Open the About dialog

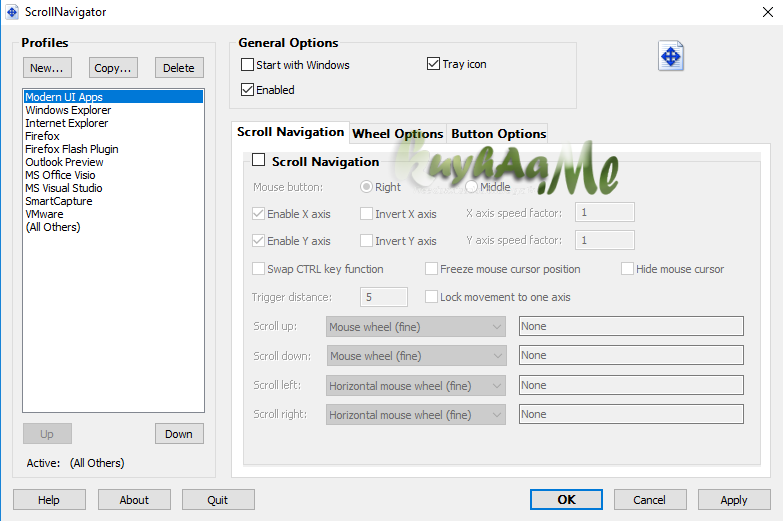[134, 500]
